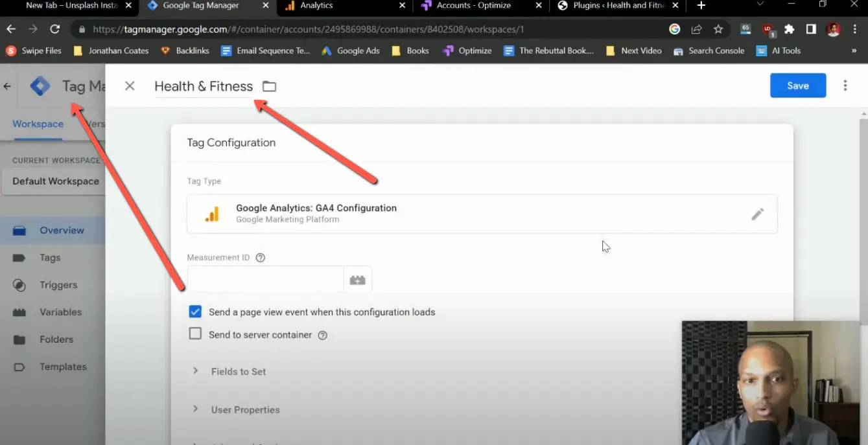Click the Tag Manager logo
The image size is (868, 445).
[40, 85]
